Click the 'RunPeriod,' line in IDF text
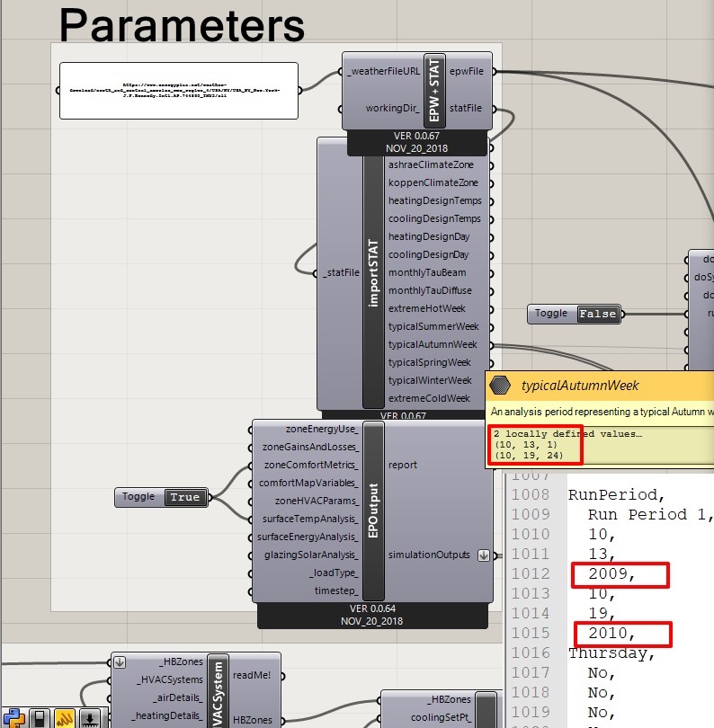 [x=617, y=495]
